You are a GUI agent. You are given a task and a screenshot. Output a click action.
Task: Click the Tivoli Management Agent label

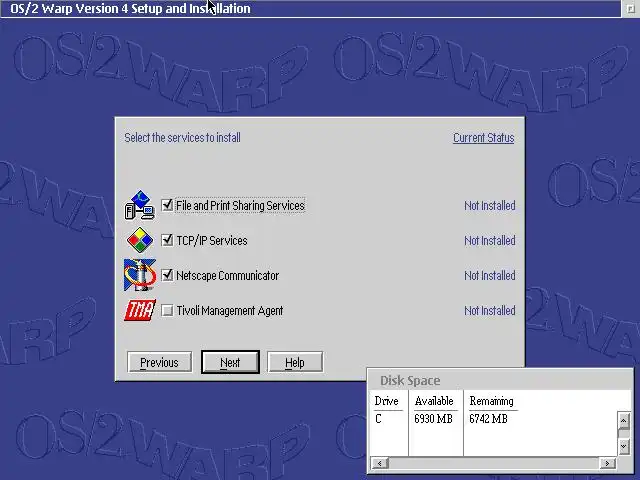[230, 311]
